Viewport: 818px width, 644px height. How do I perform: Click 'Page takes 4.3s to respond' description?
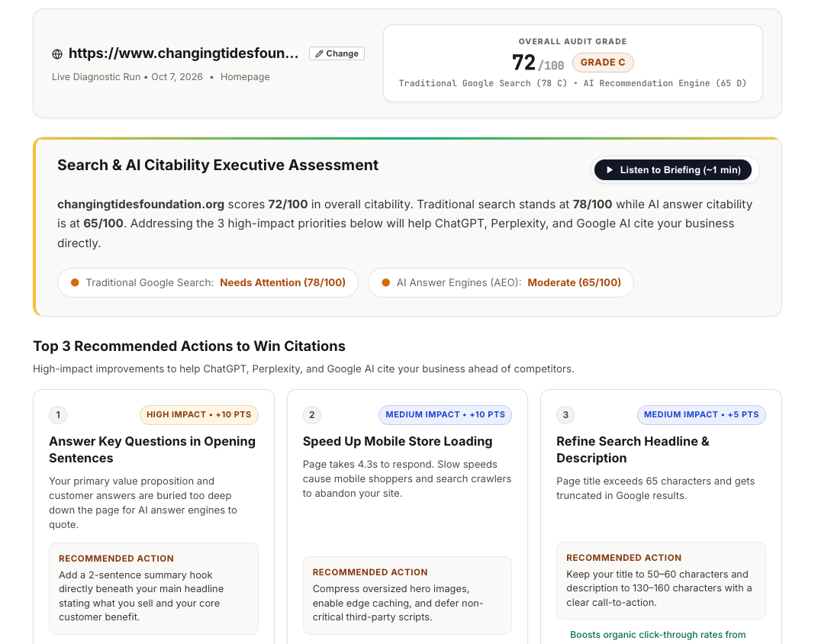(407, 478)
